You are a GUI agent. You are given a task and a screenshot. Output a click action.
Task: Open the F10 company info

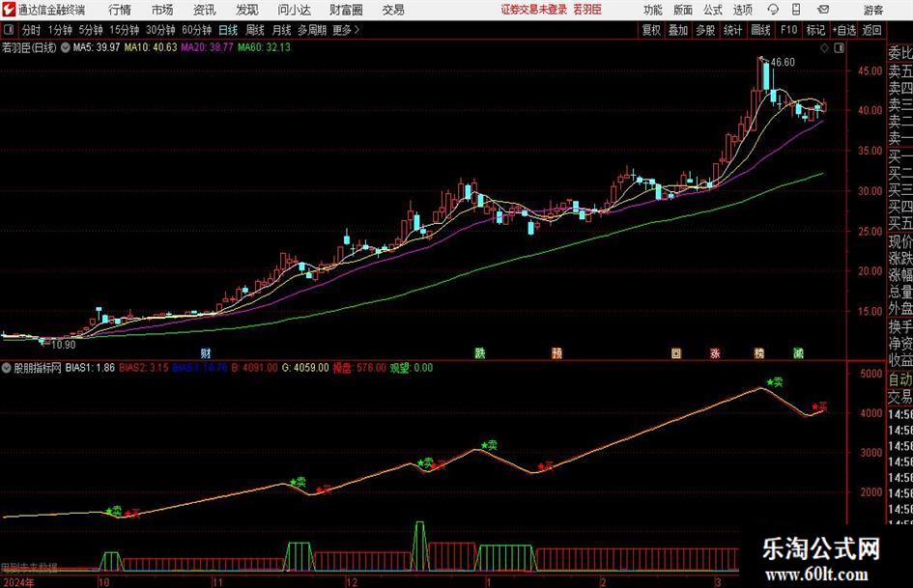tap(788, 30)
